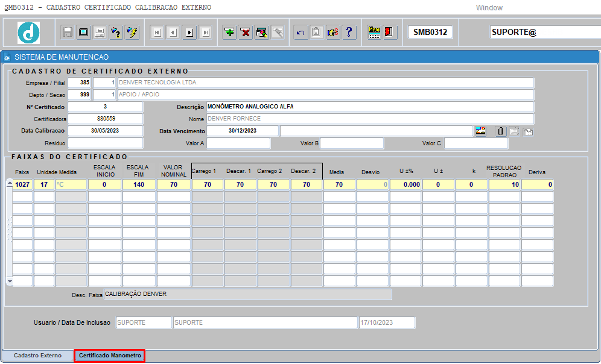Focus the Valor A field
The image size is (601, 364).
pyautogui.click(x=238, y=143)
